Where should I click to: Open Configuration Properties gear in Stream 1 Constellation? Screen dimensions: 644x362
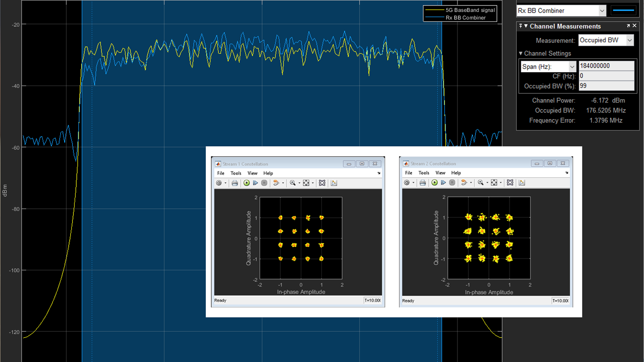click(x=219, y=183)
